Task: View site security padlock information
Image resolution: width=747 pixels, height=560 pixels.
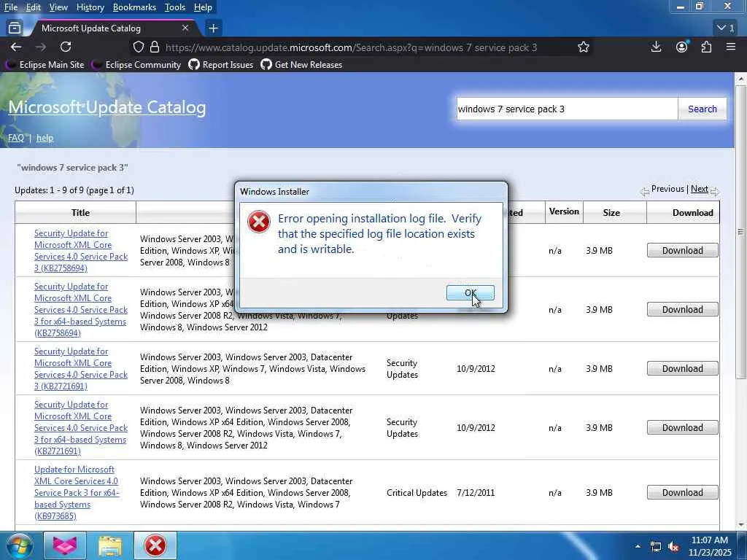Action: pos(155,47)
